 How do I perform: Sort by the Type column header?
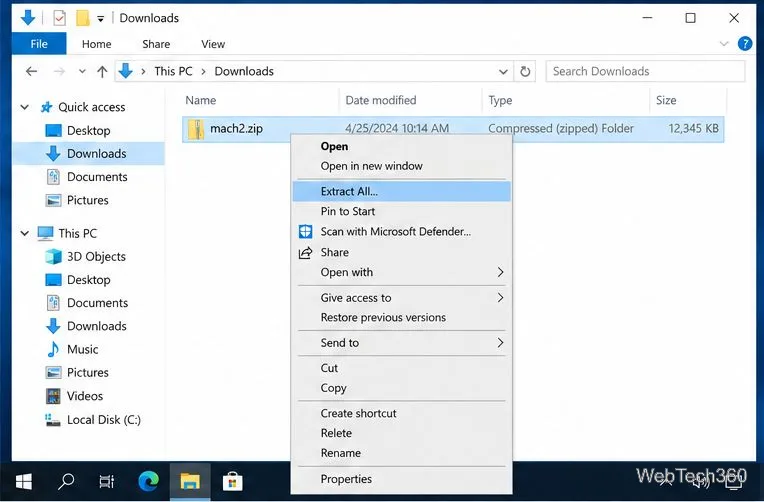click(x=500, y=100)
